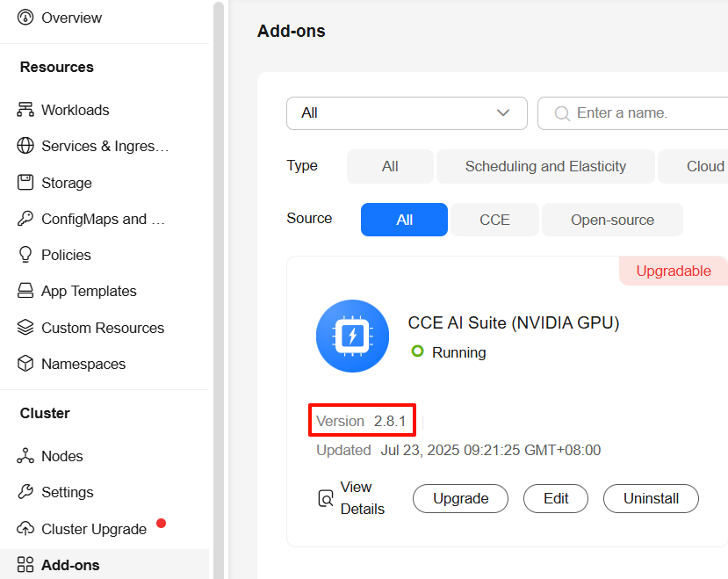Click the App Templates icon
728x579 pixels.
pos(25,291)
